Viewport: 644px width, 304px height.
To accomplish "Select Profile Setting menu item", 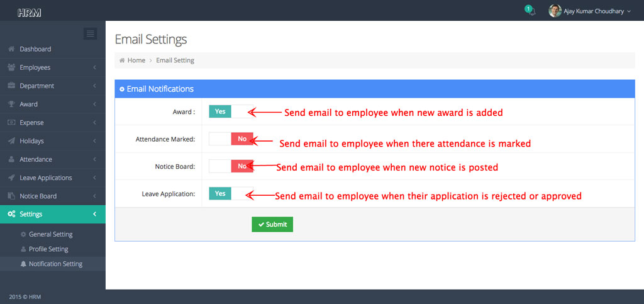I will point(48,249).
